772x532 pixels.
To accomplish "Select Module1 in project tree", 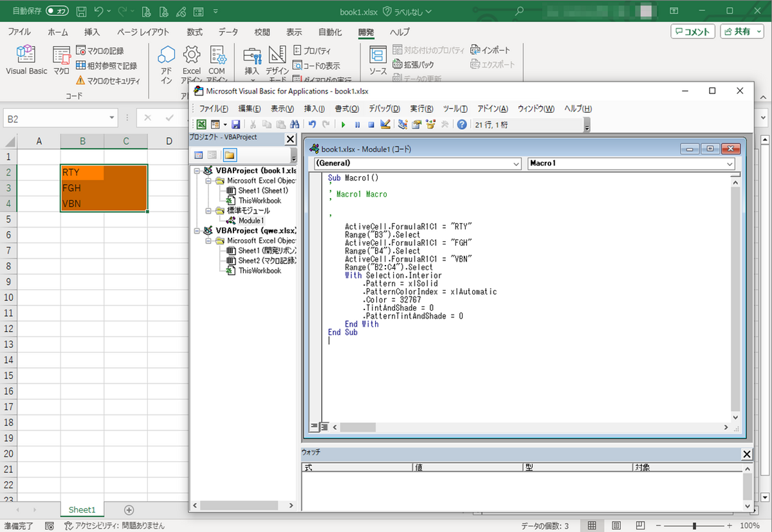I will (252, 221).
